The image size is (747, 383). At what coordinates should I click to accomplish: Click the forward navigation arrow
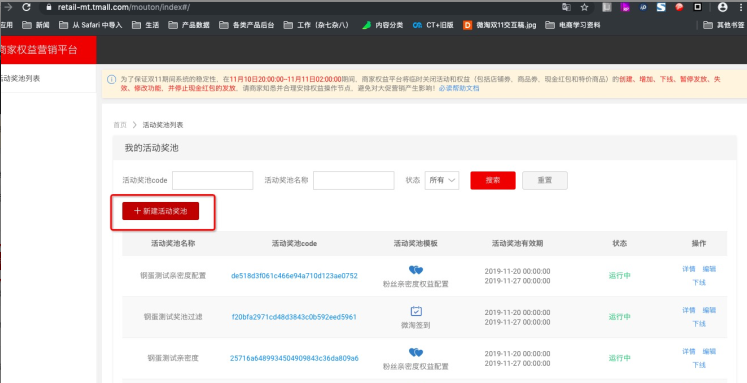pyautogui.click(x=7, y=7)
